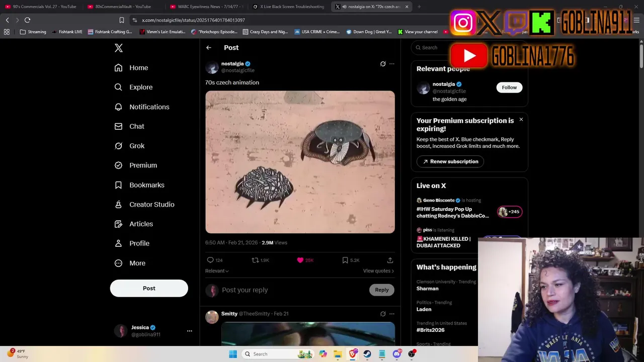The width and height of the screenshot is (644, 362).
Task: Open a new browser tab
Action: pyautogui.click(x=419, y=7)
